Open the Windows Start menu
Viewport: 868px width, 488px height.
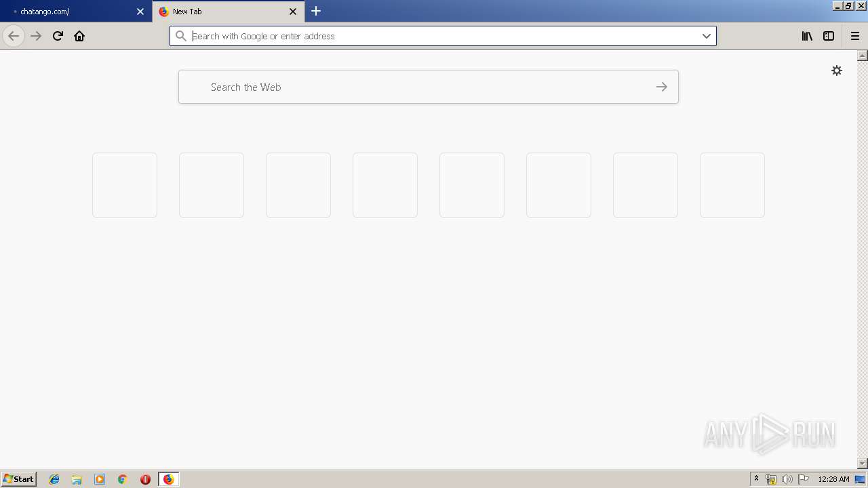click(18, 479)
